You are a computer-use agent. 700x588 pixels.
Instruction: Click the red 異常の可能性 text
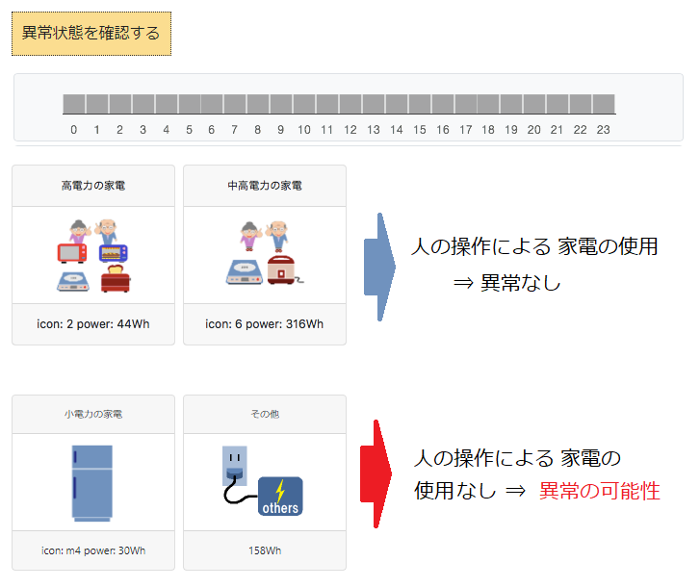(600, 491)
